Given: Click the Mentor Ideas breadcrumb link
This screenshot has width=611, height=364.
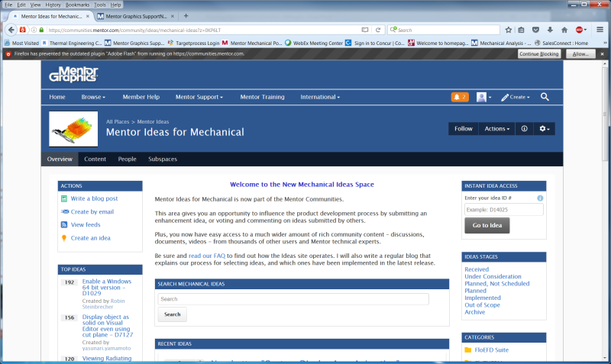Looking at the screenshot, I should pyautogui.click(x=153, y=122).
